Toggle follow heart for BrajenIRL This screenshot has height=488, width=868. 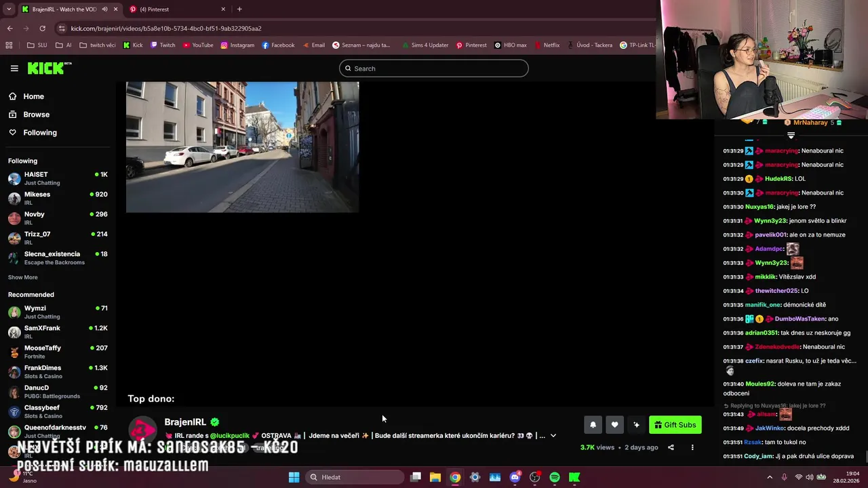click(614, 425)
